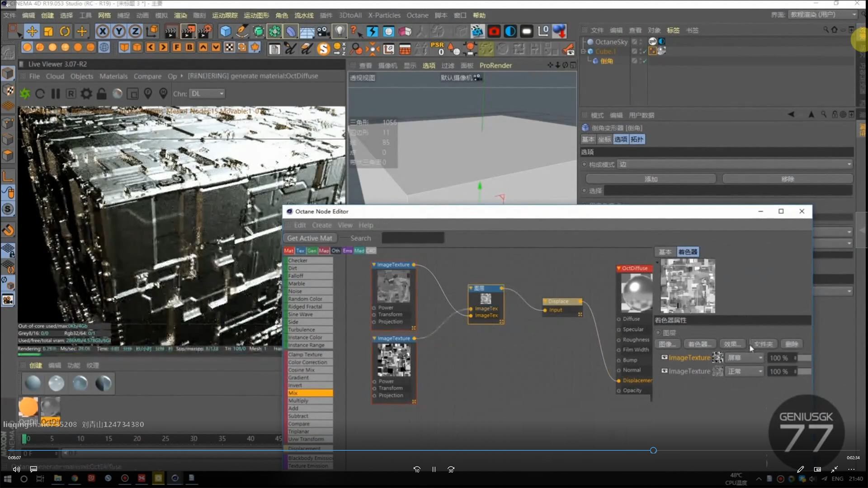This screenshot has width=868, height=488.
Task: Add a cube primitive from toolbar
Action: point(225,31)
